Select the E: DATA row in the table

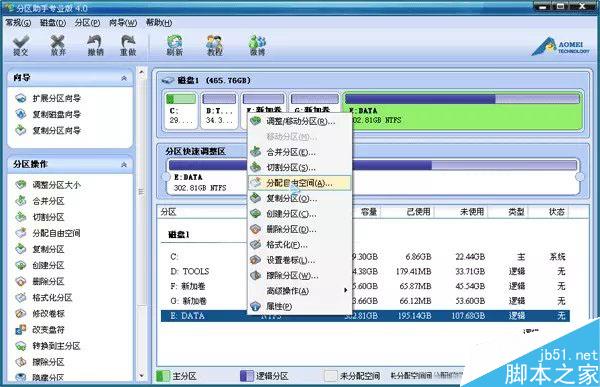[x=365, y=316]
